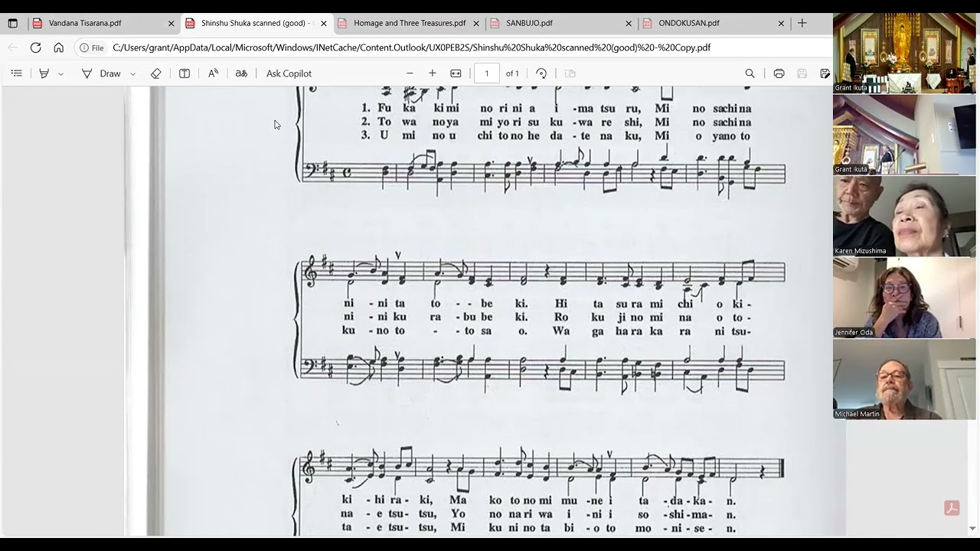
Task: Select Jennifer Oda's video tile
Action: (x=904, y=298)
